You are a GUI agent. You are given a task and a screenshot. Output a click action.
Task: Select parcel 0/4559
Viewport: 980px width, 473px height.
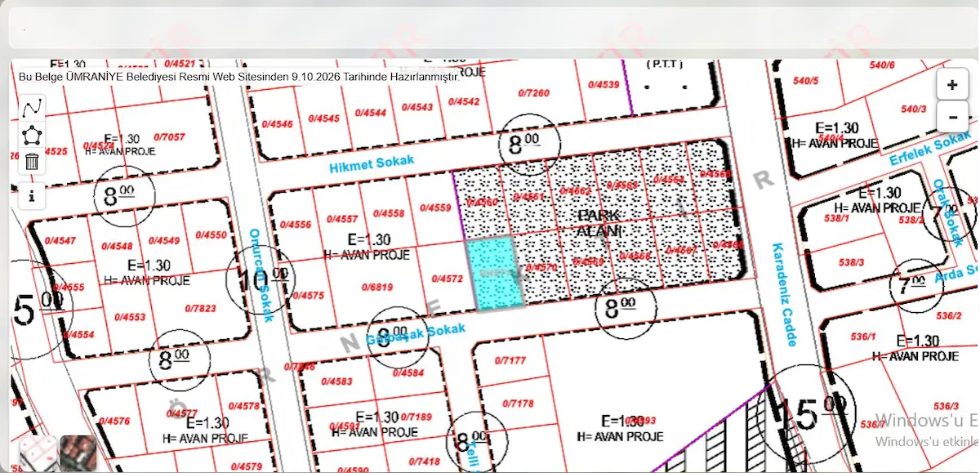pos(434,207)
